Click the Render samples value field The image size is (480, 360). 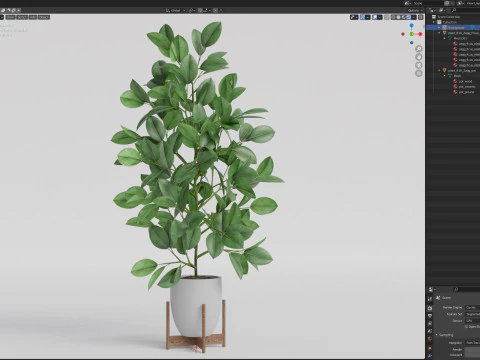[x=472, y=350]
